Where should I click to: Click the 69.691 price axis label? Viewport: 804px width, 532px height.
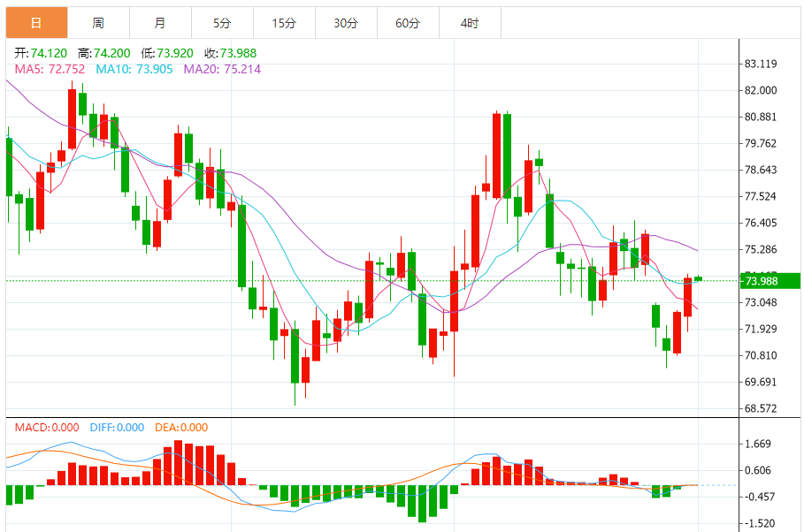(x=761, y=383)
